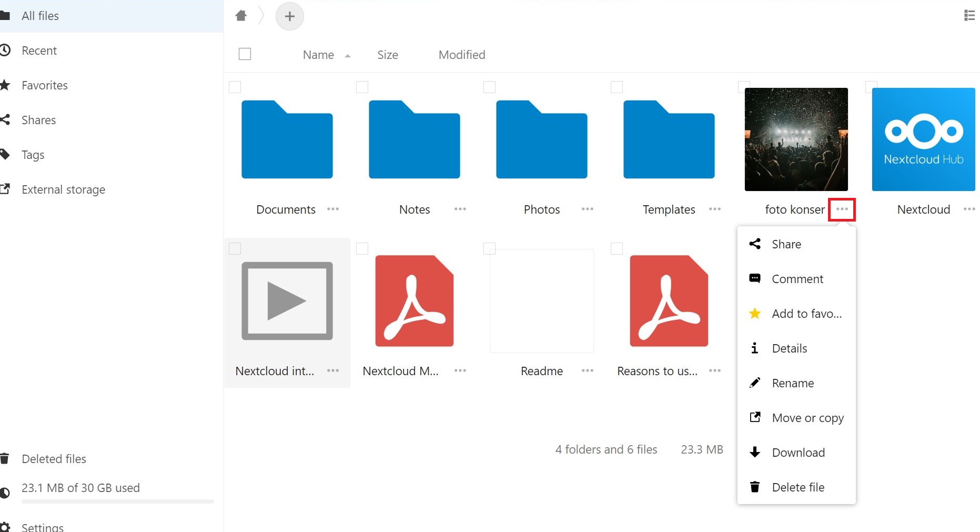Click the plus button to create new file
The width and height of the screenshot is (980, 532).
289,16
